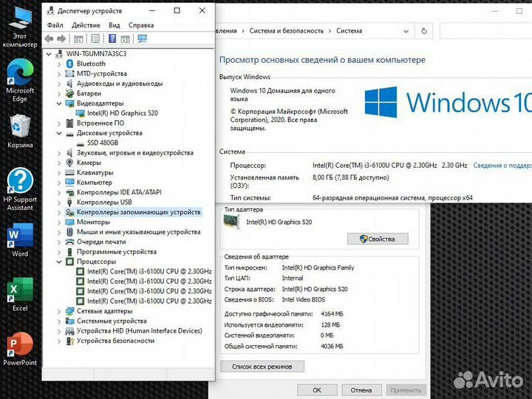Select the first i3-6100U processor entry
The image size is (532, 399).
pyautogui.click(x=149, y=271)
